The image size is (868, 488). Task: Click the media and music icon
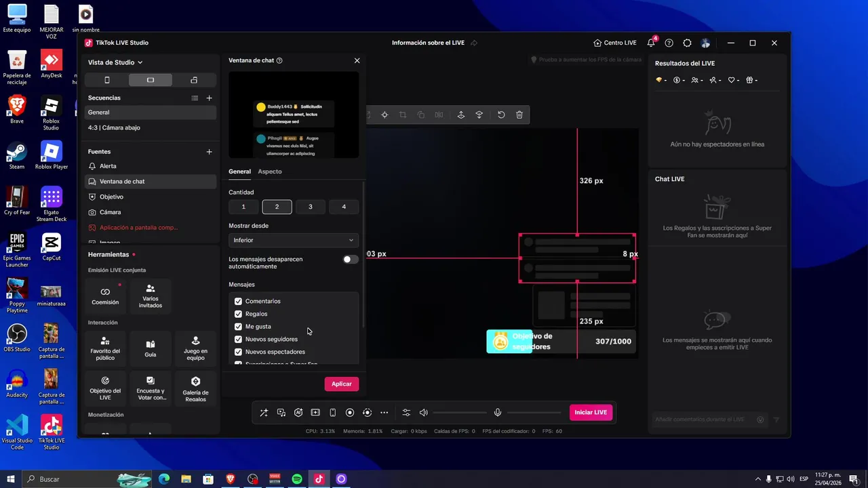[281, 413]
